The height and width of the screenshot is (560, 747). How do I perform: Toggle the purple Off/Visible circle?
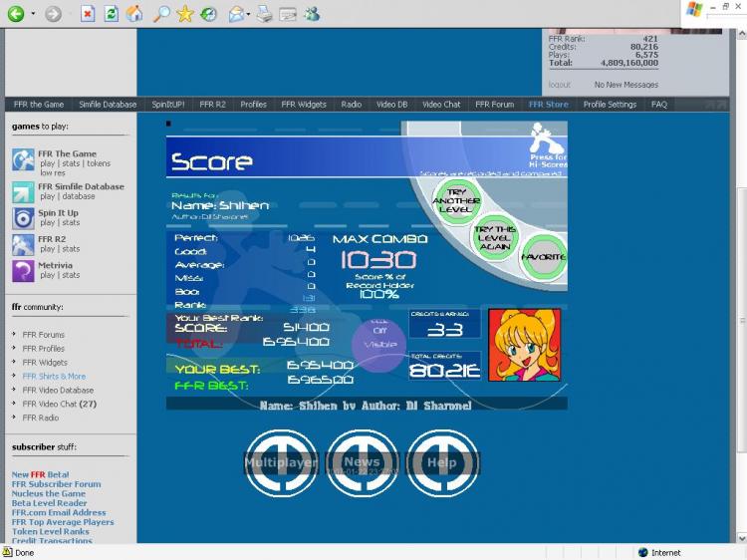[x=379, y=345]
